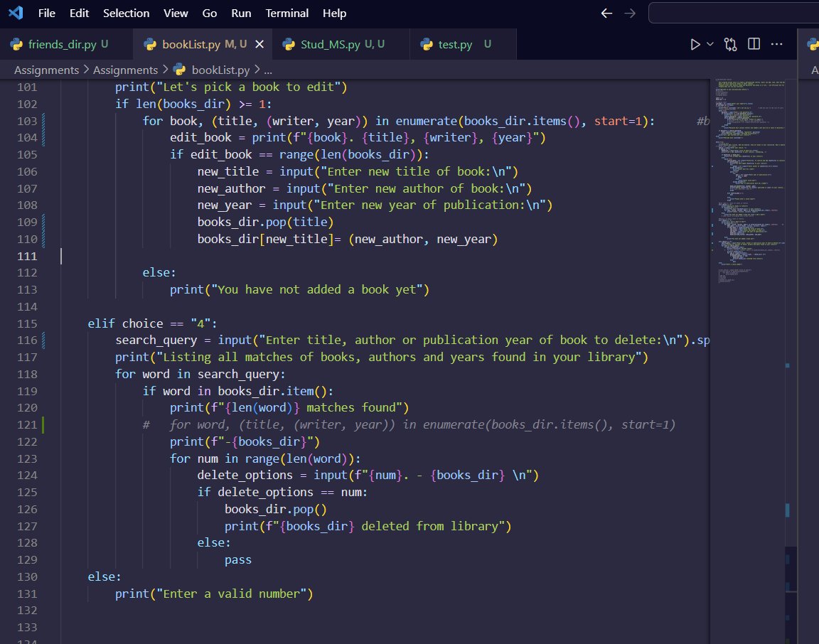Image resolution: width=819 pixels, height=644 pixels.
Task: Switch to the test.py tab
Action: click(x=464, y=44)
